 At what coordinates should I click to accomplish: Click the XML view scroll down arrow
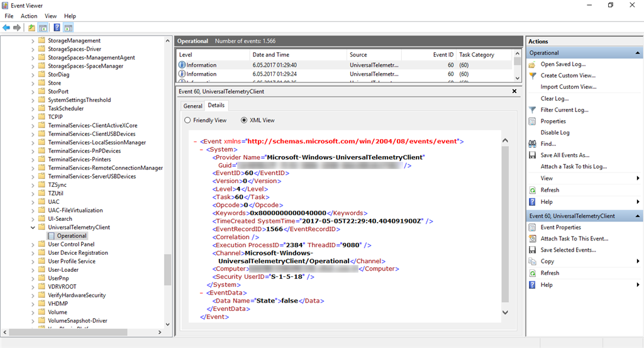pos(505,313)
